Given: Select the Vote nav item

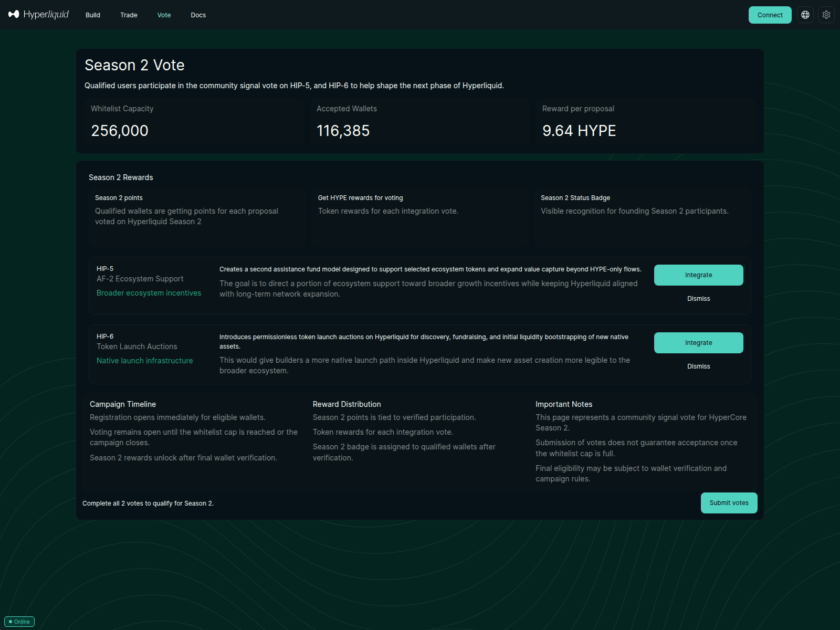Looking at the screenshot, I should [x=164, y=15].
